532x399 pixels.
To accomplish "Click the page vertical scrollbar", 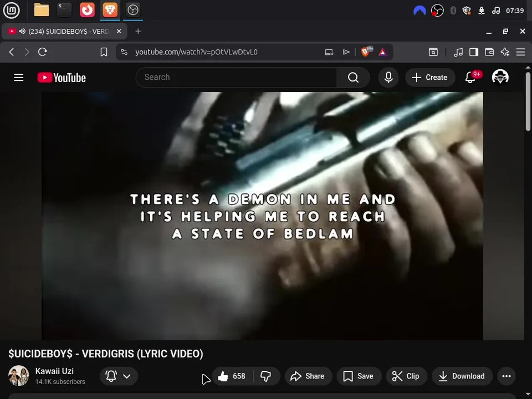I will 528,101.
